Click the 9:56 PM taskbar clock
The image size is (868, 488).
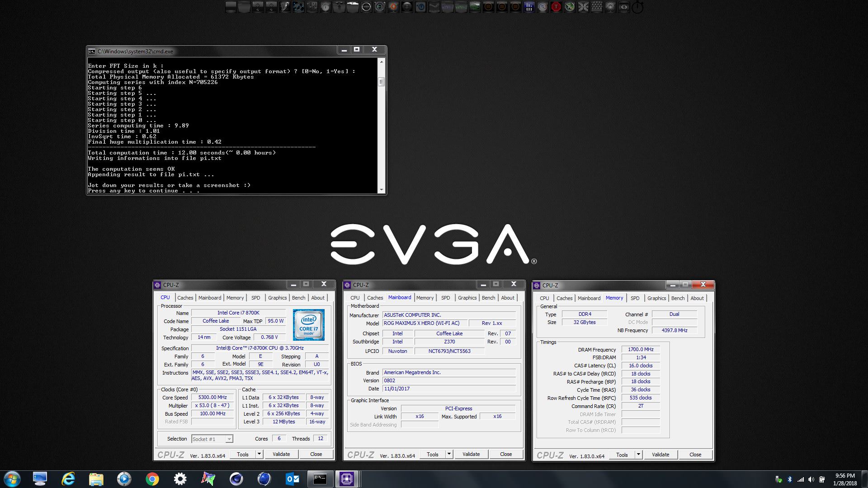tap(845, 479)
